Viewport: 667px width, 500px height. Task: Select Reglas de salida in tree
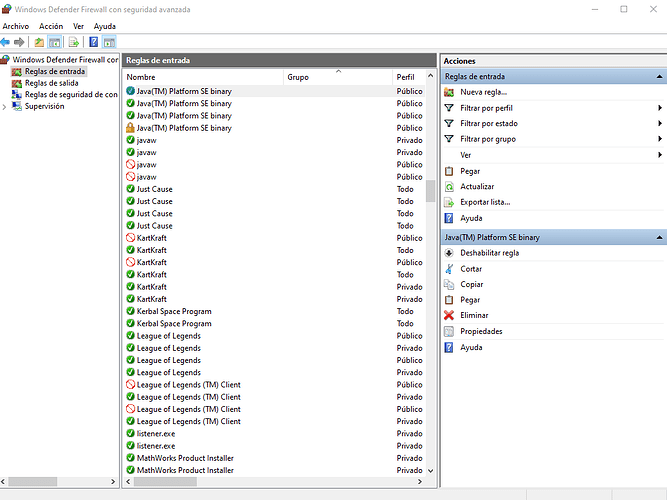click(51, 83)
